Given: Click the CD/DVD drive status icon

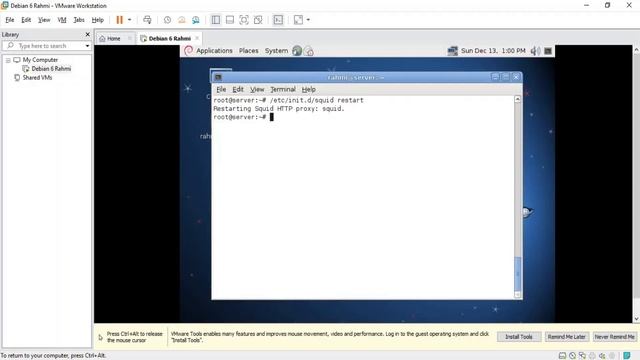Looking at the screenshot, I should (x=572, y=356).
